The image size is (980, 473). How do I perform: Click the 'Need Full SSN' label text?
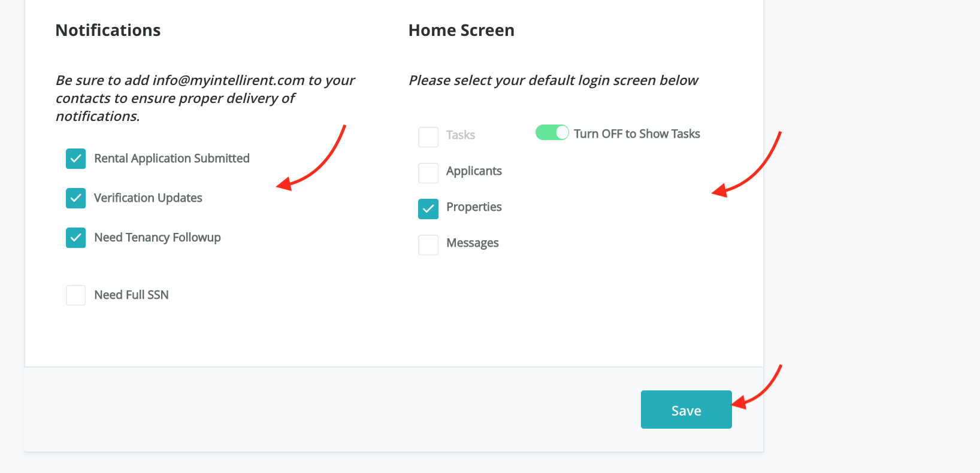click(131, 295)
